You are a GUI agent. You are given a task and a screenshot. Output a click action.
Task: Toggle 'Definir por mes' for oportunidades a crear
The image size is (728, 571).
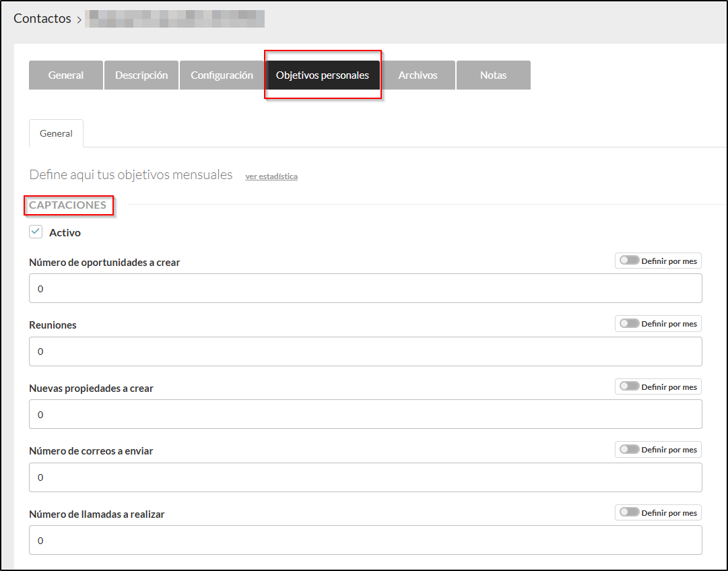(630, 261)
